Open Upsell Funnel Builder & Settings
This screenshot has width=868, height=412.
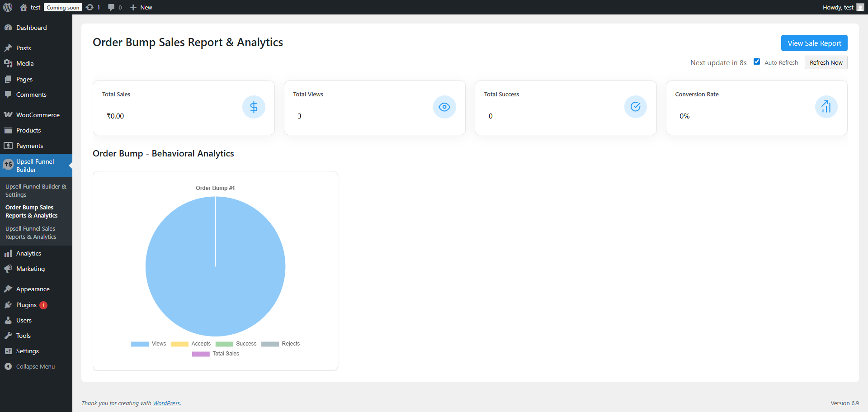pos(36,190)
